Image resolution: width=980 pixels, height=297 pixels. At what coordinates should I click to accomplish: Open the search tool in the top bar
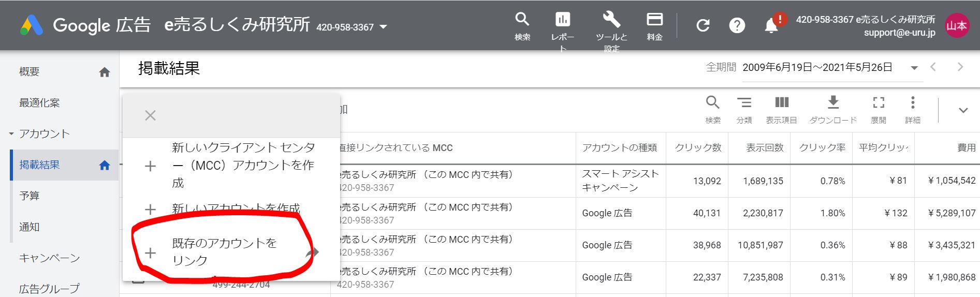pyautogui.click(x=522, y=26)
